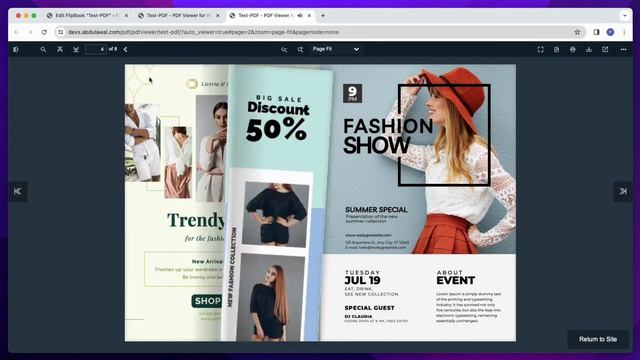This screenshot has width=640, height=360.
Task: View site information icon in address bar
Action: point(60,32)
